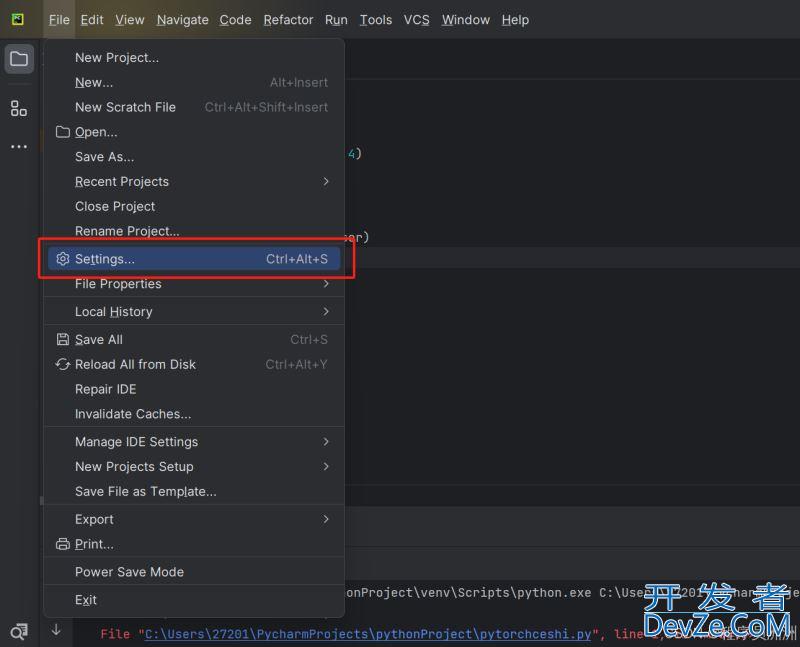The width and height of the screenshot is (800, 647).
Task: Select Rename Project...
Action: [194, 231]
